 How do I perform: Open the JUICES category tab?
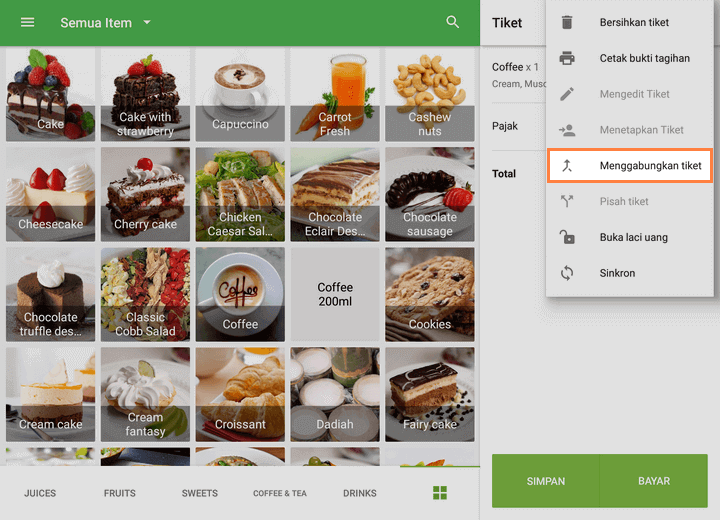coord(40,493)
